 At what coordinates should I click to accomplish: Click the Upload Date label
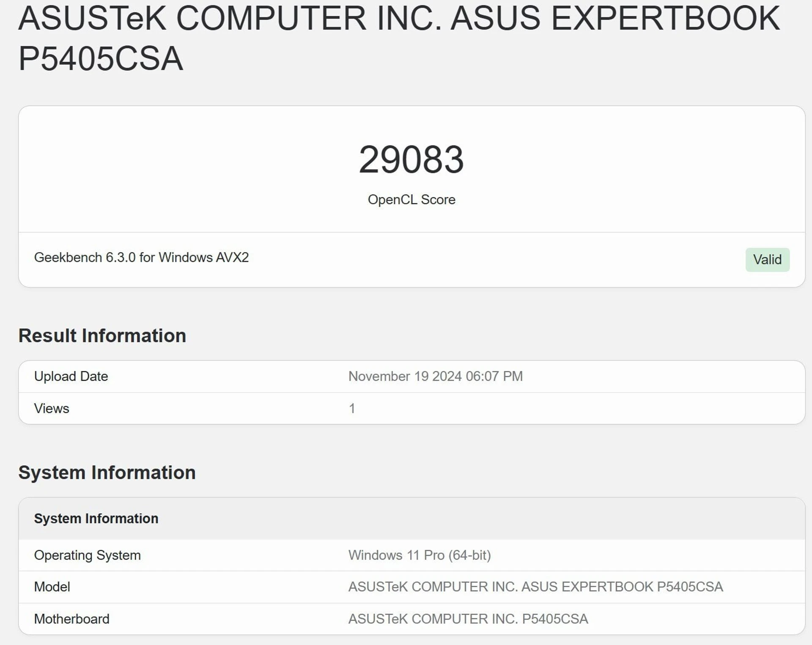(71, 376)
